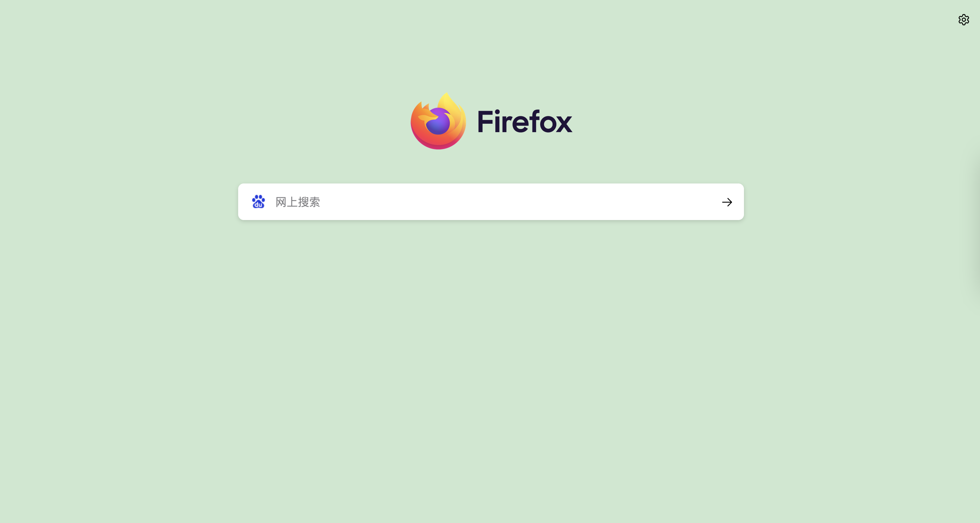Hit the right-arrow go button
The image size is (980, 523).
pos(727,202)
